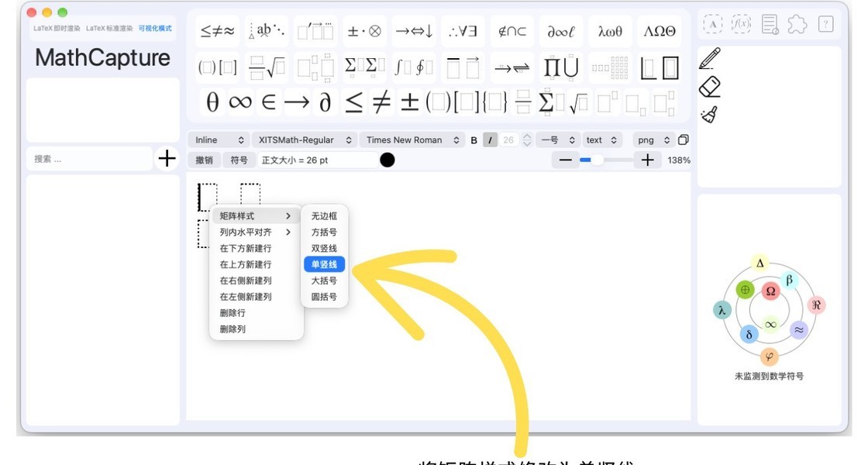
Task: Open the document list icon in top-right
Action: point(770,24)
